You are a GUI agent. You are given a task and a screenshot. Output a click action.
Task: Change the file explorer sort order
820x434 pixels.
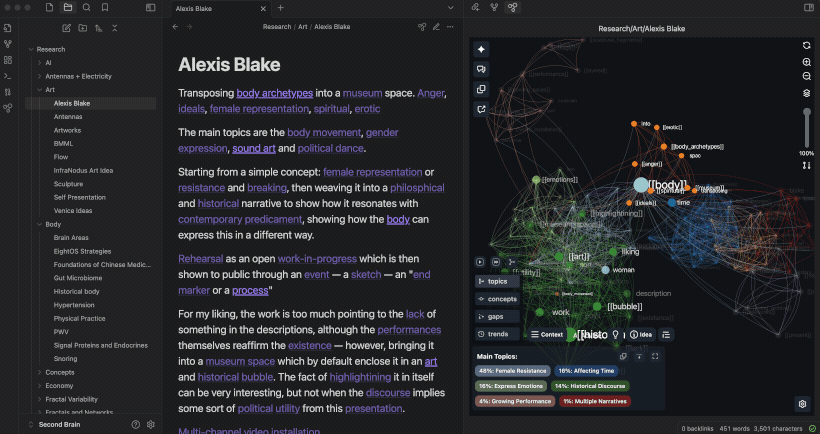[99, 28]
